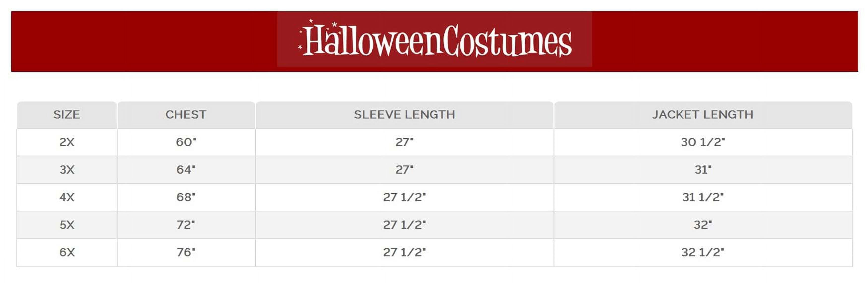Click the CHEST column header
868x283 pixels.
pyautogui.click(x=186, y=115)
